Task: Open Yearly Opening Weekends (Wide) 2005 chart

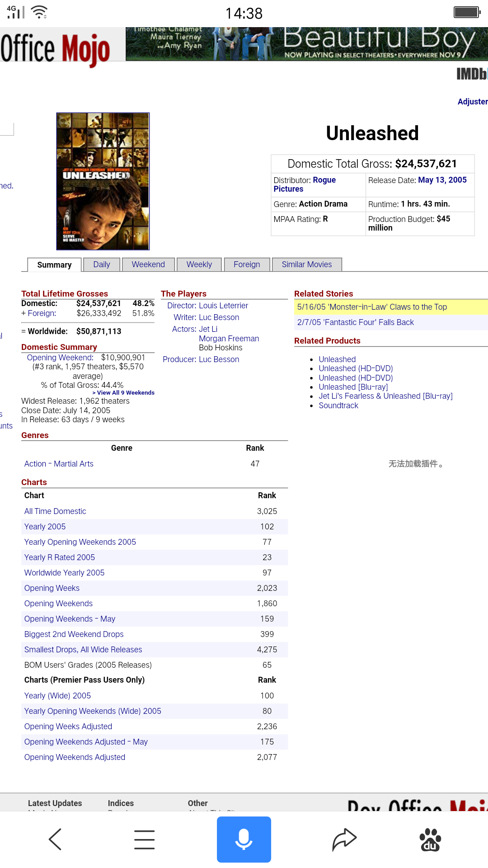Action: (93, 711)
